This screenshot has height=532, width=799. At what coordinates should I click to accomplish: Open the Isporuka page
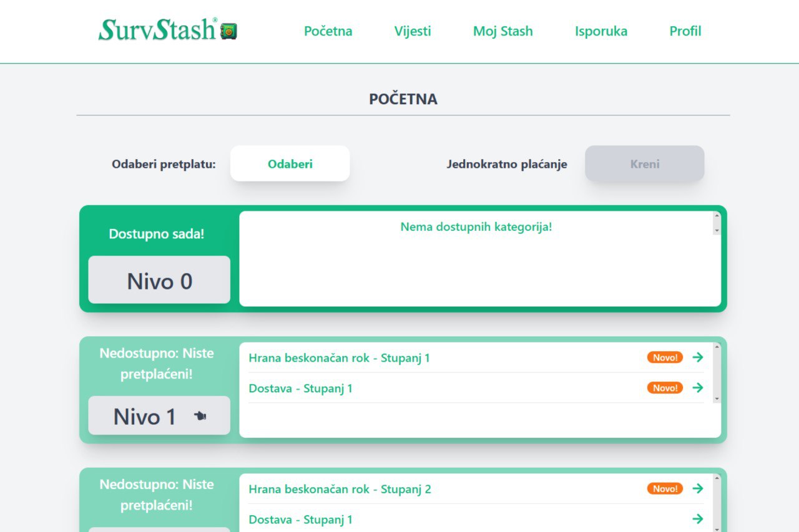600,31
